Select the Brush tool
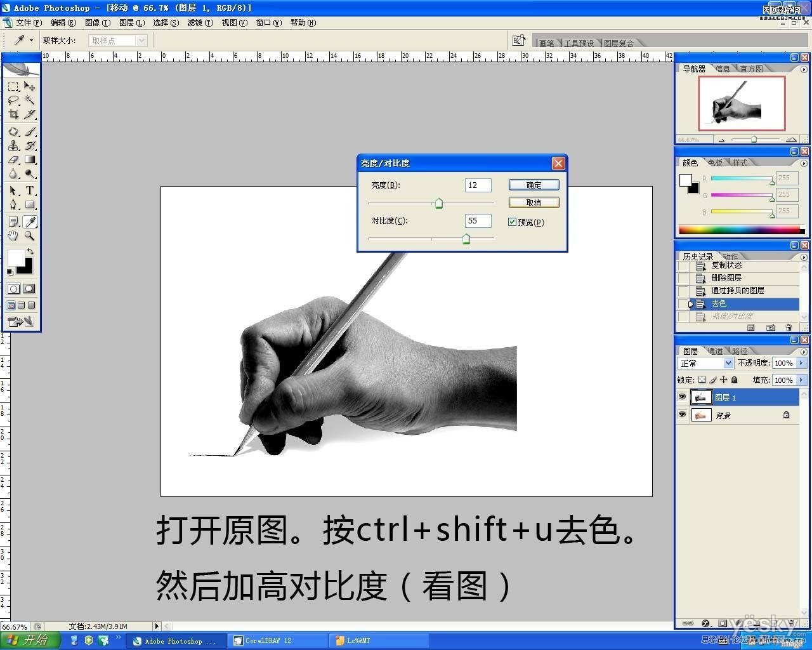 tap(30, 131)
